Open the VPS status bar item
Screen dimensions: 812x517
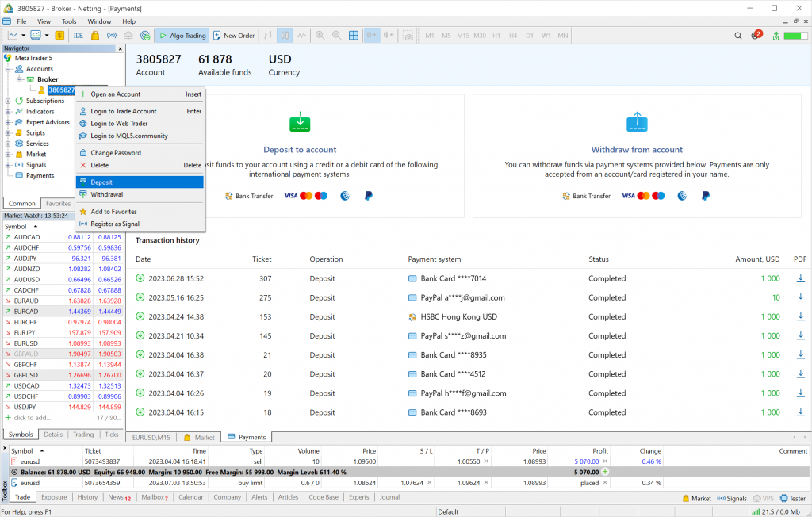click(x=763, y=498)
